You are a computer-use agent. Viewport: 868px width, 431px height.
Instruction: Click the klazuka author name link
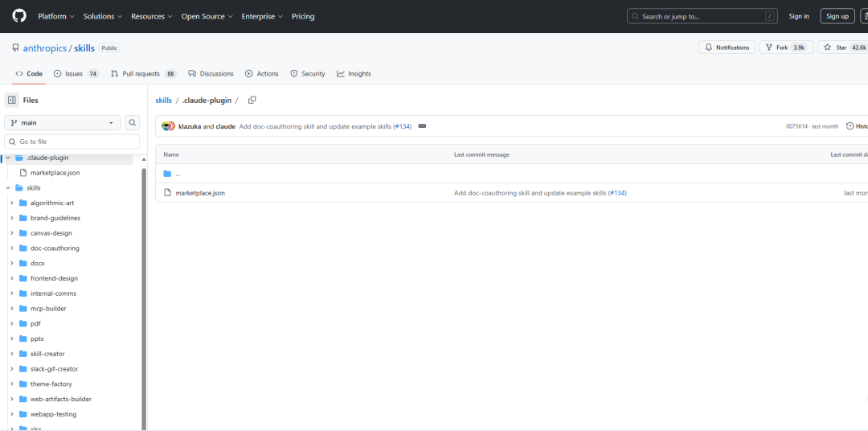point(190,126)
